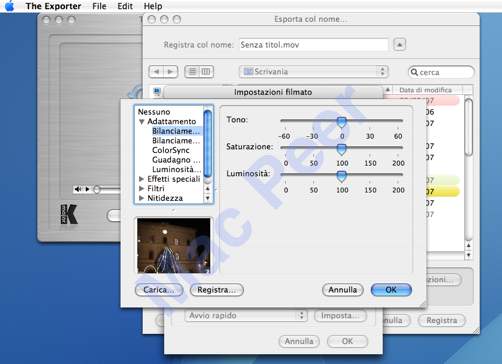Open the Scrivania location dropdown

click(314, 72)
